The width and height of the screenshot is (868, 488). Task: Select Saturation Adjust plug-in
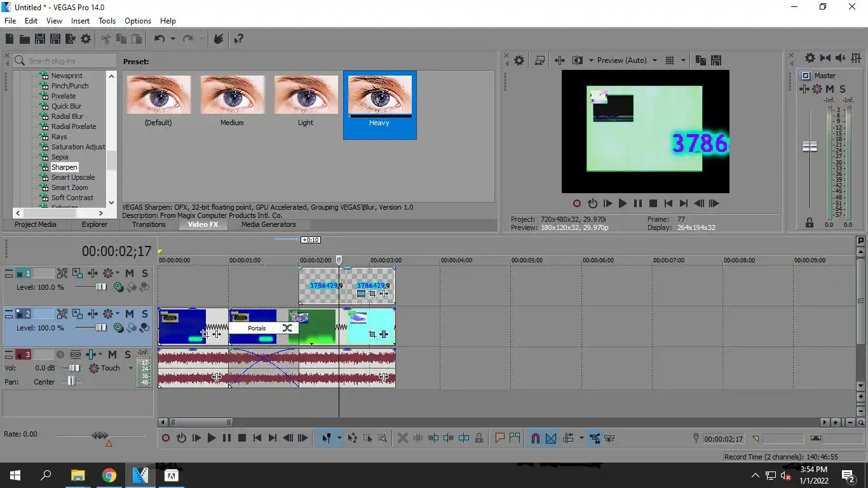tap(78, 147)
